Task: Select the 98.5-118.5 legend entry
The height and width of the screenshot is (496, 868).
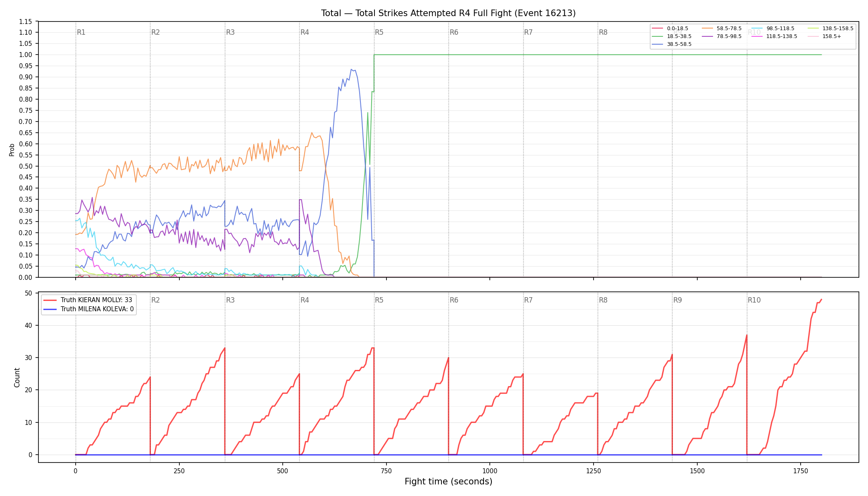Action: coord(773,29)
